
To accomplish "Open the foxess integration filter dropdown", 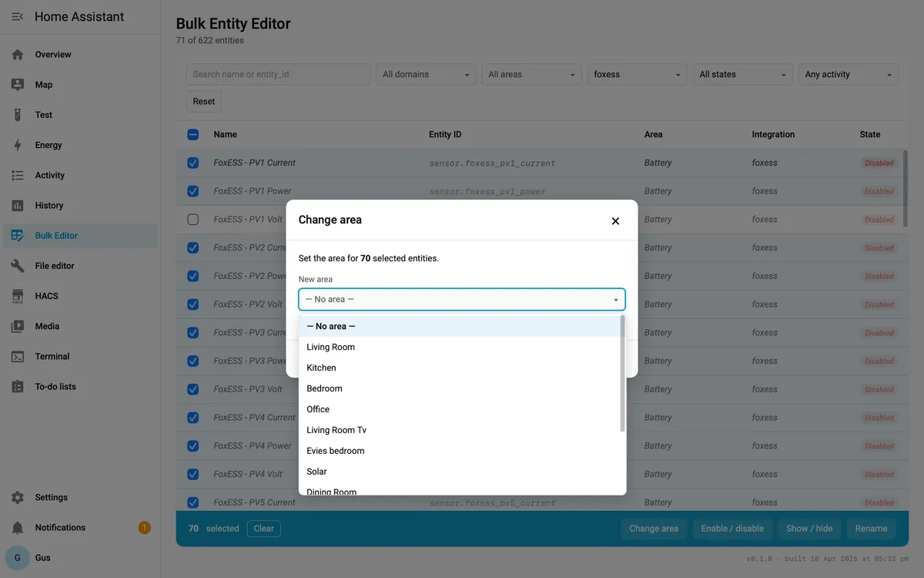I will pyautogui.click(x=637, y=75).
